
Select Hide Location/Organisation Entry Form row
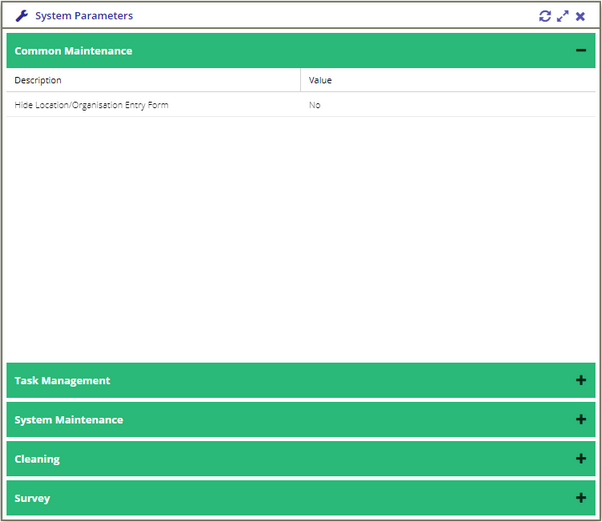(x=301, y=104)
